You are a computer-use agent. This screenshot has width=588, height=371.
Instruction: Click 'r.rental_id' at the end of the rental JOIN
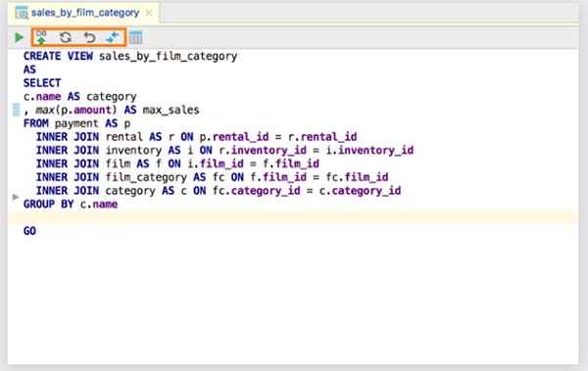pos(322,137)
